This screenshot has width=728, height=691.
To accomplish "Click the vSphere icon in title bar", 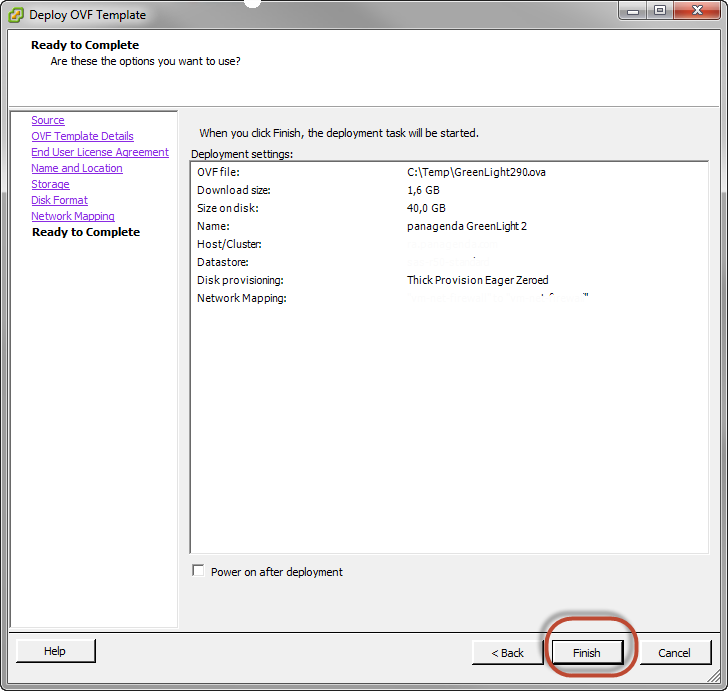I will point(16,14).
